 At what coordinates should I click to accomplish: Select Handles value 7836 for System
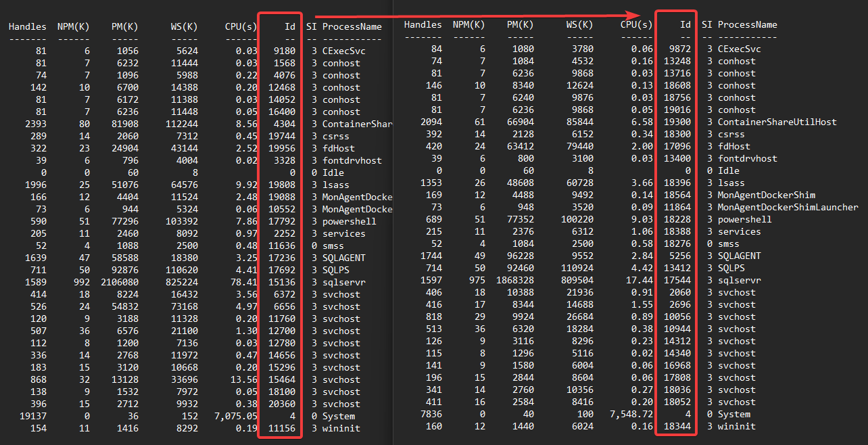pyautogui.click(x=431, y=414)
